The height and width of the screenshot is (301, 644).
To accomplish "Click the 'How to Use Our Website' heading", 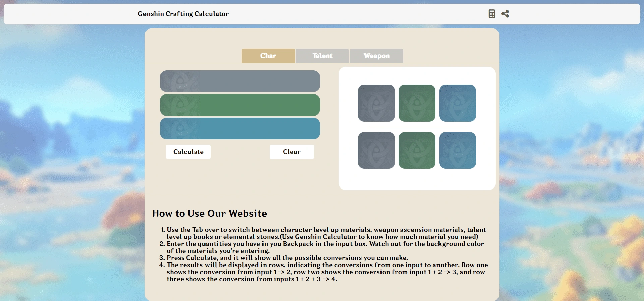I will click(x=210, y=213).
